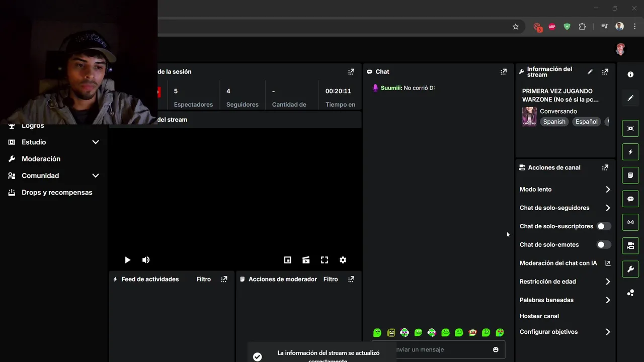Play the stream preview
The height and width of the screenshot is (362, 644).
pyautogui.click(x=127, y=260)
